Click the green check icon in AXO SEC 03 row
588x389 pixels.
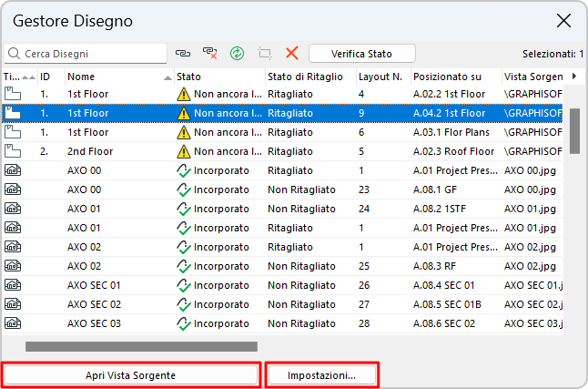[183, 323]
